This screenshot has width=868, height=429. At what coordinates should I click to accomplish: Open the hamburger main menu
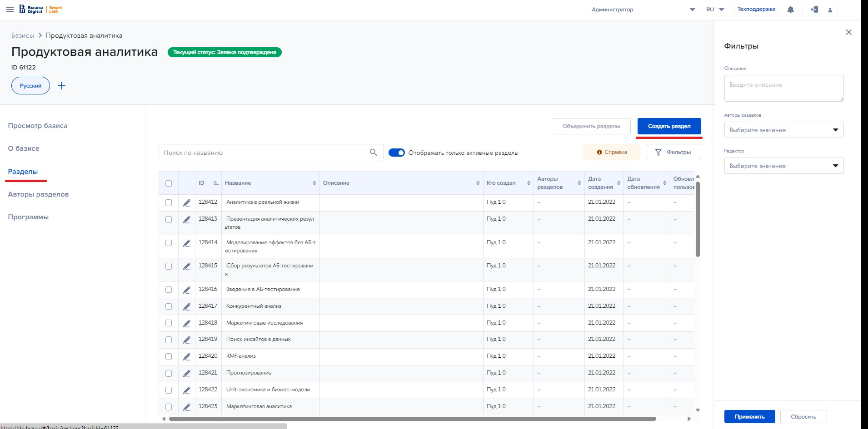(10, 10)
